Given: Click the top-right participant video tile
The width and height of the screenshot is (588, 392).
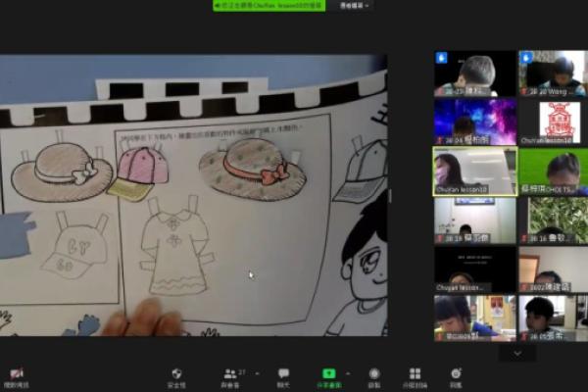Looking at the screenshot, I should (x=557, y=73).
